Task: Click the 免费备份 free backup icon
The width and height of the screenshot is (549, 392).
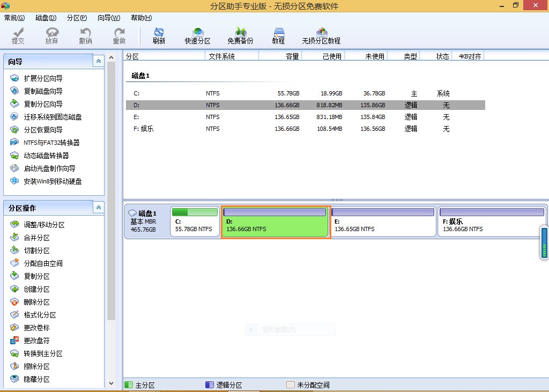Action: click(240, 36)
